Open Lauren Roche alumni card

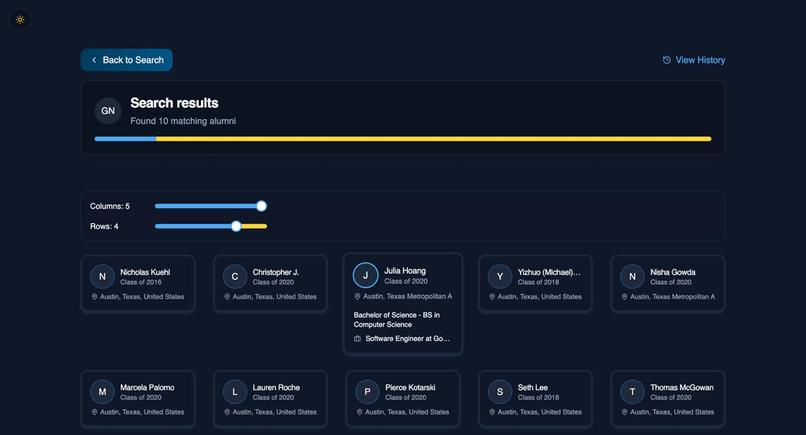point(270,399)
